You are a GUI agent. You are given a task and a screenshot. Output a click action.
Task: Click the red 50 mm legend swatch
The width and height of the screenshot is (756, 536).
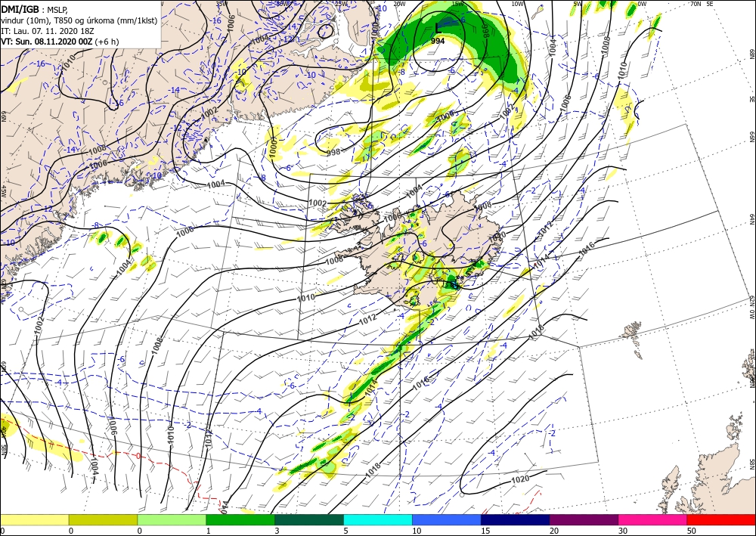tap(721, 519)
